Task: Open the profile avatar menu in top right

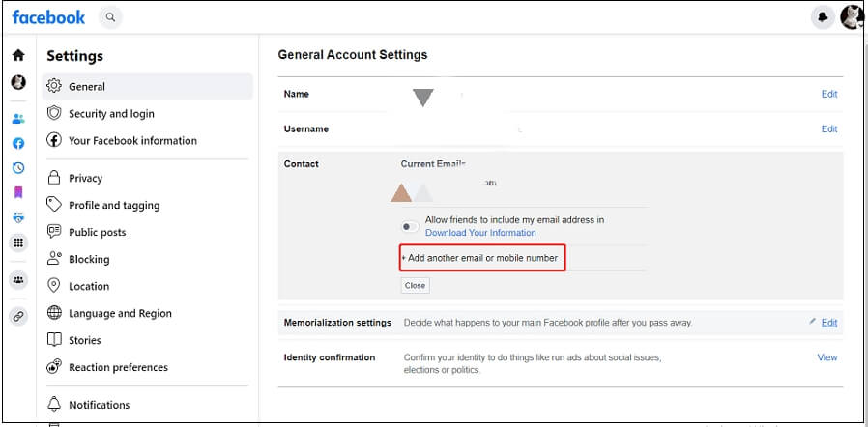Action: point(852,17)
